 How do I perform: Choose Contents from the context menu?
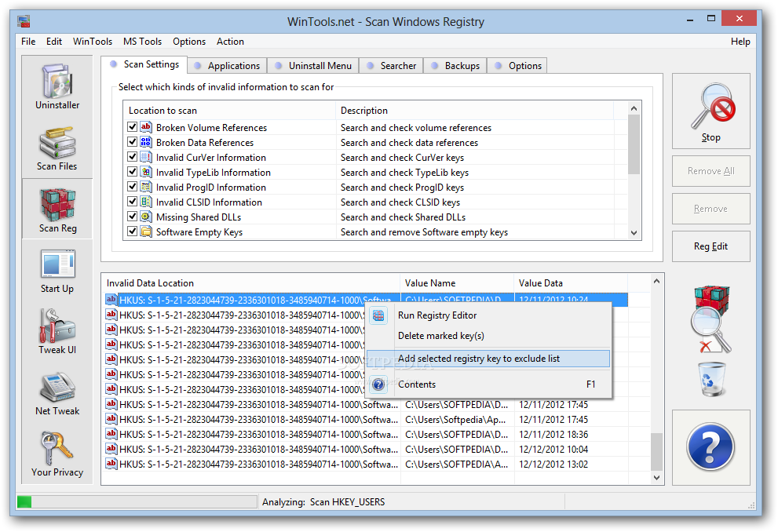[488, 384]
